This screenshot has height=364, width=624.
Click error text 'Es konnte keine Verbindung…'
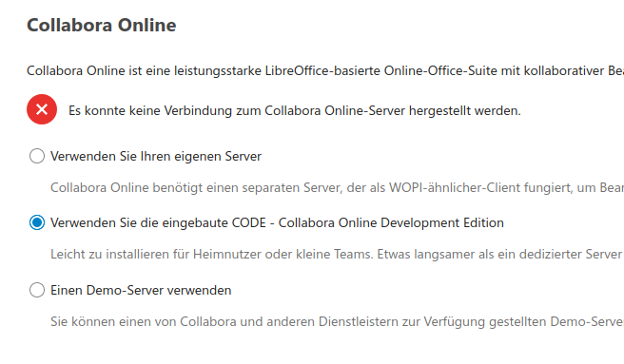[x=295, y=110]
